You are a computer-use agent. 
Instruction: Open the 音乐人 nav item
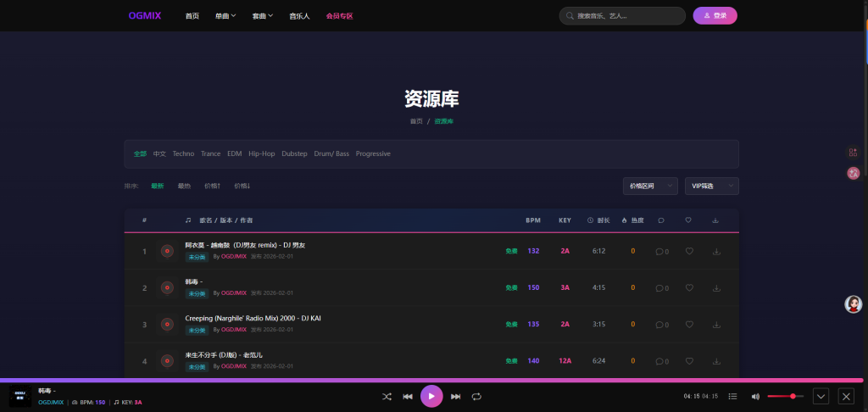pos(299,16)
